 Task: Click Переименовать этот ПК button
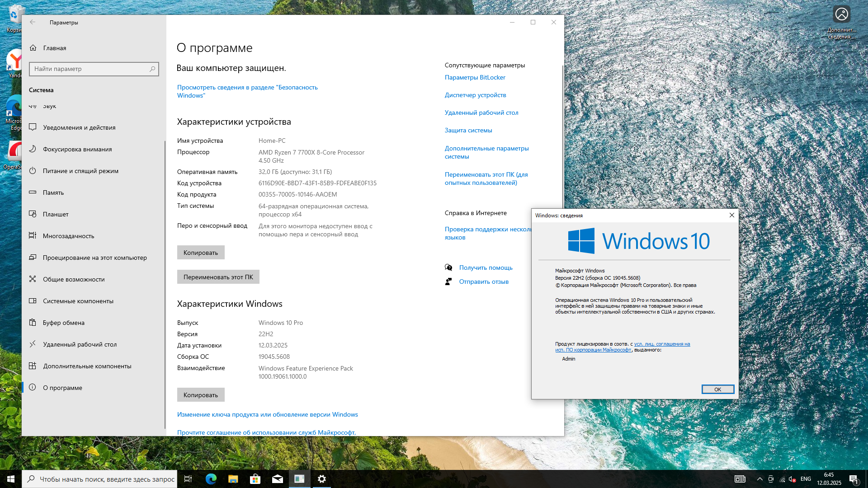pos(218,277)
